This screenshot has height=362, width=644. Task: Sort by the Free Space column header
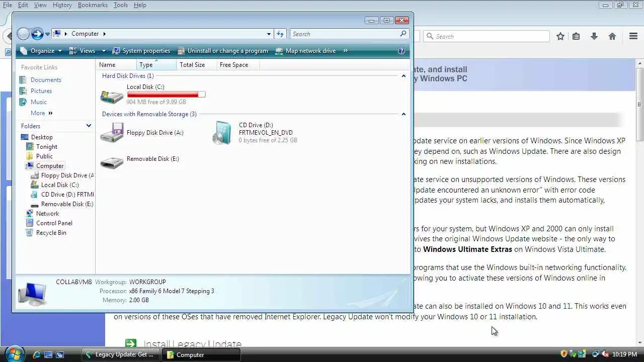point(239,65)
